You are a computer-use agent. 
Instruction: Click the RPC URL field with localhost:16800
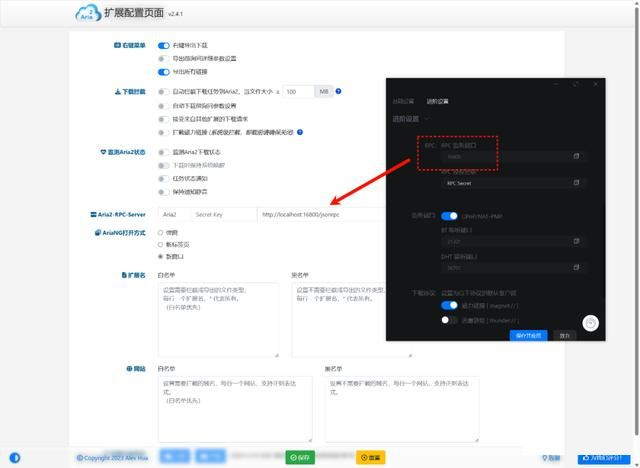[300, 214]
